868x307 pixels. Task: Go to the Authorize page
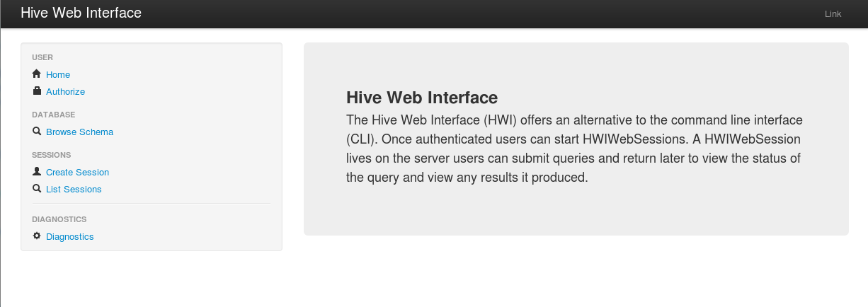click(65, 91)
